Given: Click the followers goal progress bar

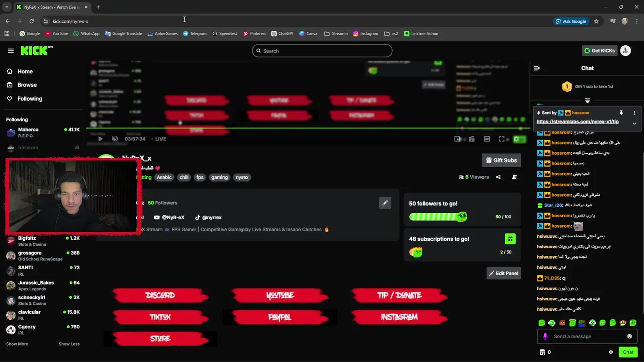Looking at the screenshot, I should tap(438, 217).
